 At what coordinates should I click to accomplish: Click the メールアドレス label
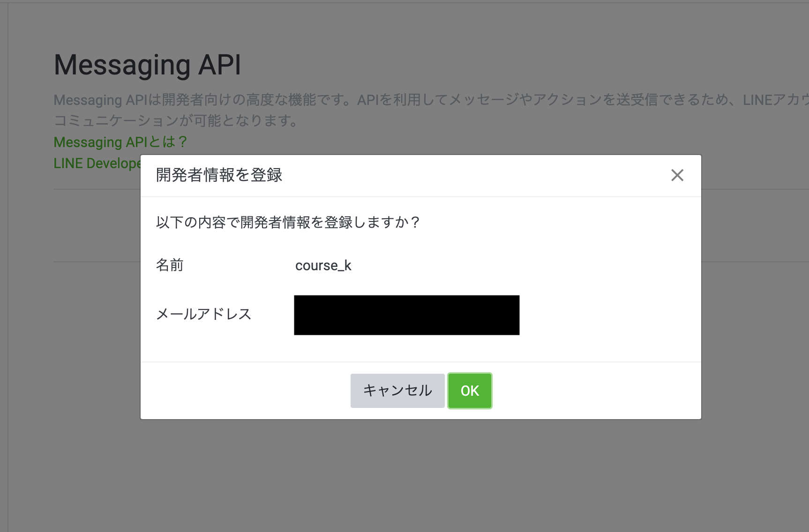coord(204,315)
